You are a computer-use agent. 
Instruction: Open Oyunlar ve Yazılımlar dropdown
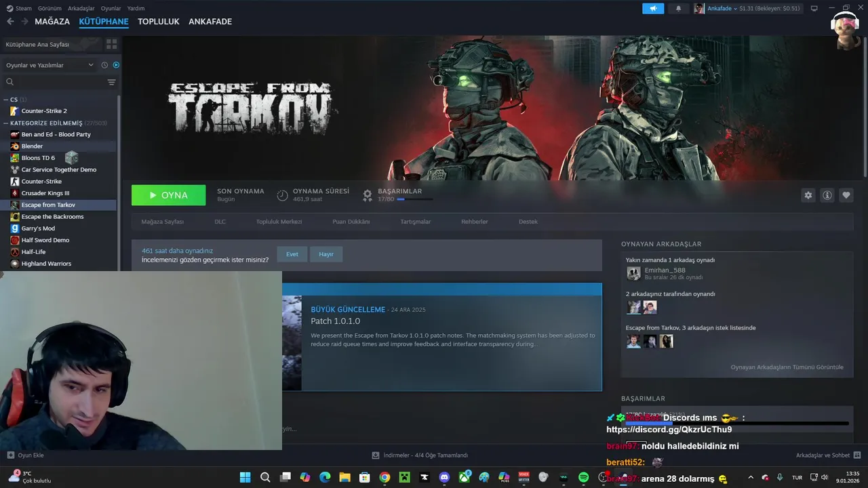(50, 65)
